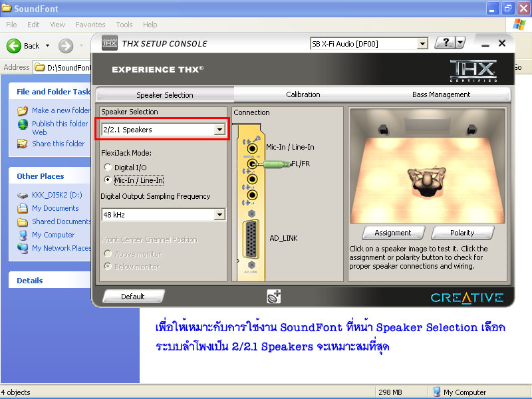
Task: Click the THX Certified logo
Action: click(473, 70)
